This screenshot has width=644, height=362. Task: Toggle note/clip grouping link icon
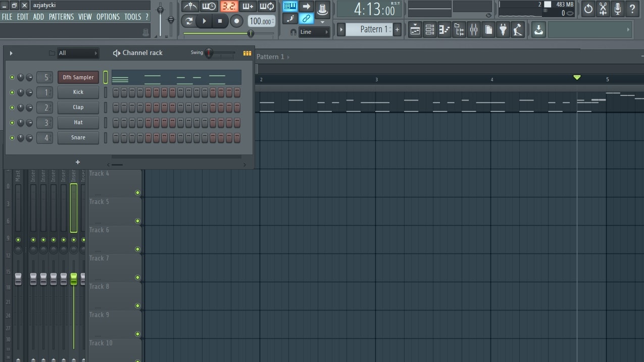(x=306, y=19)
